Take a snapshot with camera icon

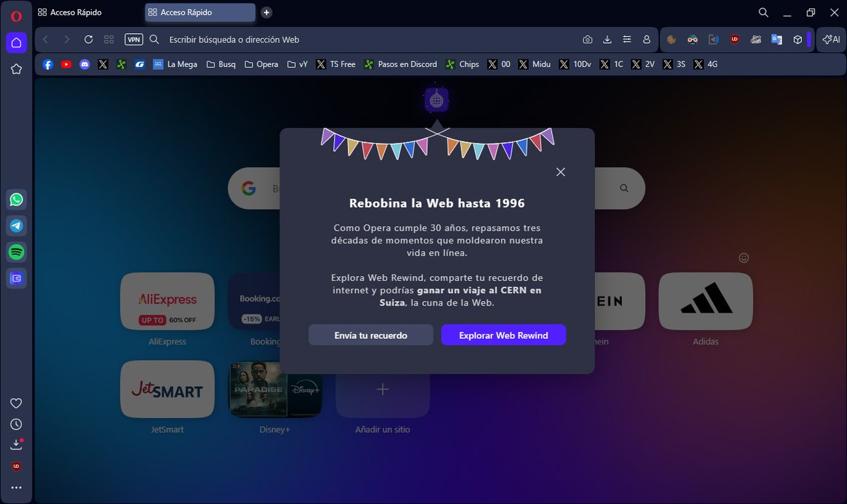587,40
